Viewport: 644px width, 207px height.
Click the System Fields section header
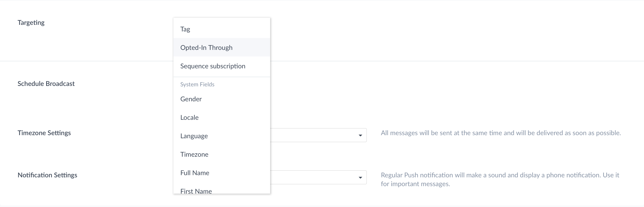click(x=197, y=84)
